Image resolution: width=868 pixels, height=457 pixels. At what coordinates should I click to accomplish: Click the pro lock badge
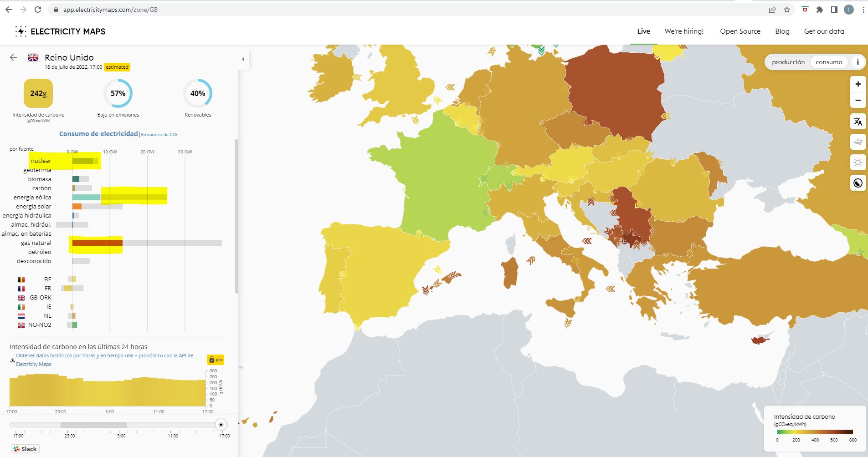(x=215, y=360)
